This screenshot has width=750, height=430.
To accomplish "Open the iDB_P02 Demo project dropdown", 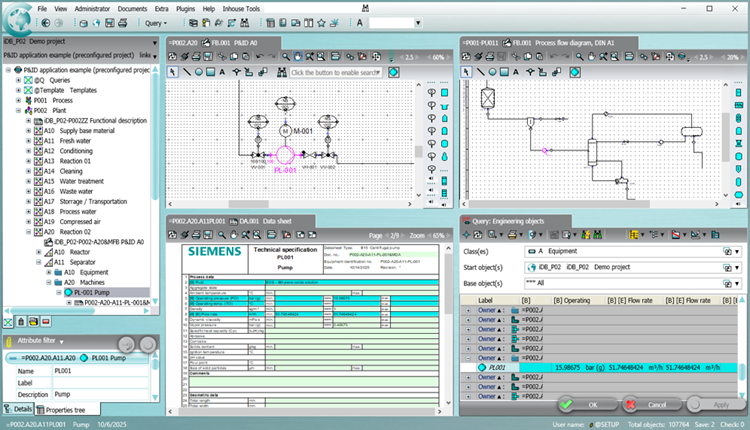I will pyautogui.click(x=154, y=43).
